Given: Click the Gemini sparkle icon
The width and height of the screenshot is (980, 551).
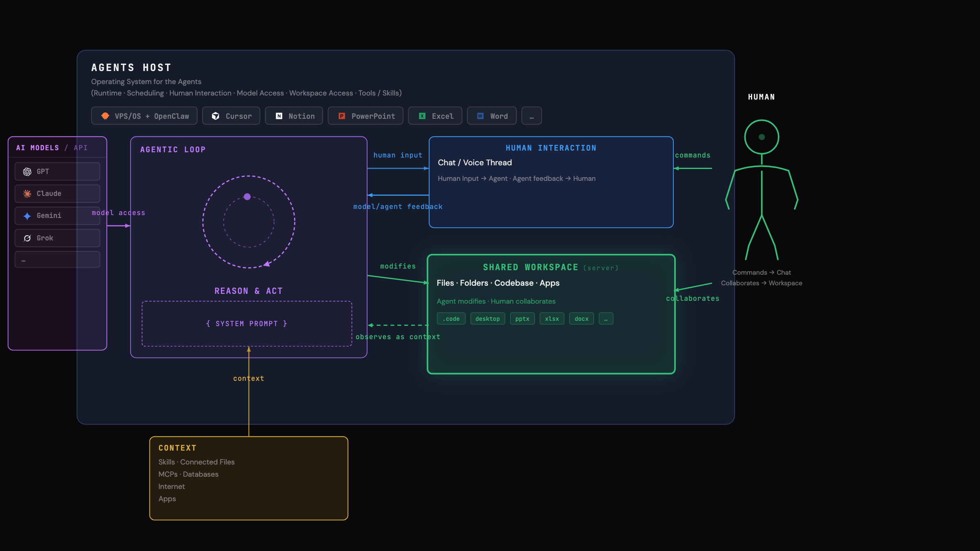Looking at the screenshot, I should [x=27, y=216].
